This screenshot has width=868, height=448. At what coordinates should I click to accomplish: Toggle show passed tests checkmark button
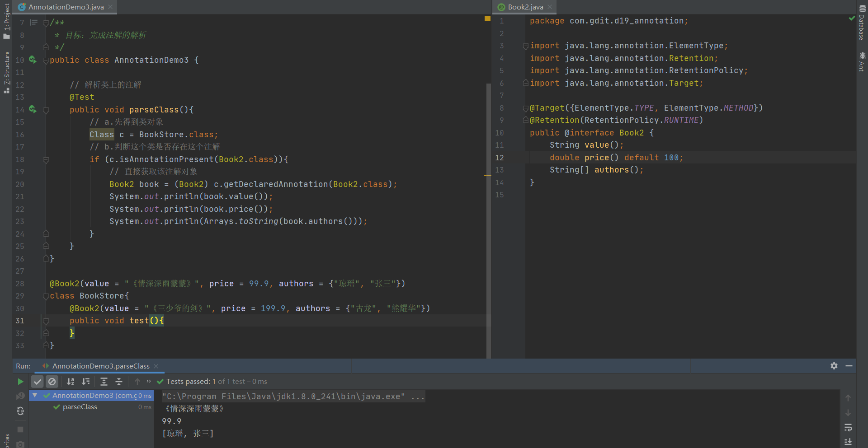38,382
